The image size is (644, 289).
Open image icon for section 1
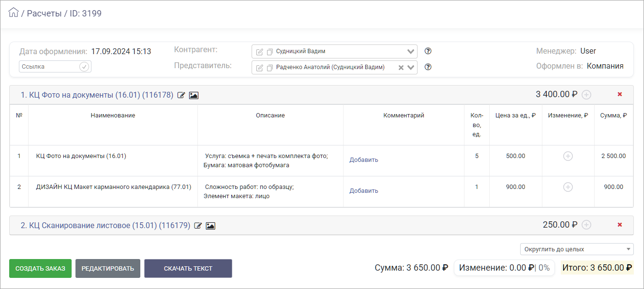click(194, 95)
